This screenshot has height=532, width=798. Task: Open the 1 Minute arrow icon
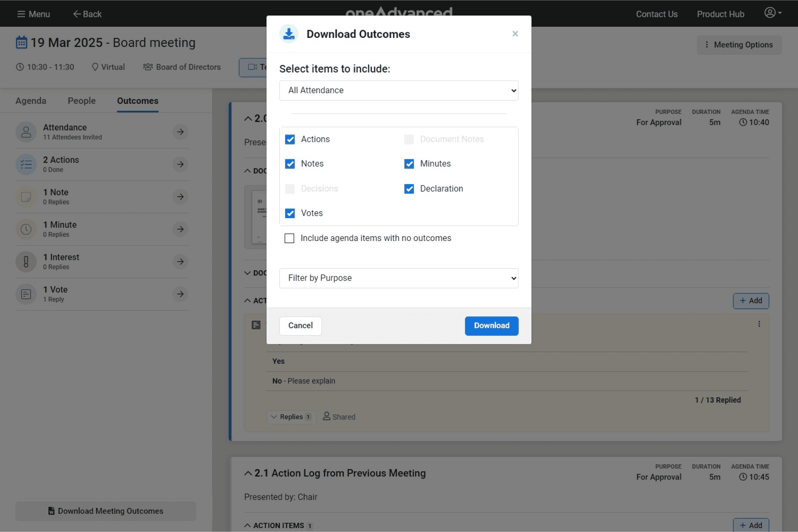click(180, 229)
